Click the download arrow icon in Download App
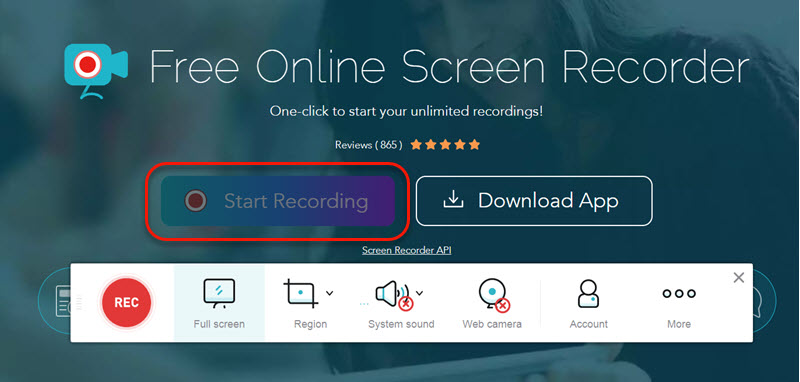The height and width of the screenshot is (382, 800). point(453,201)
